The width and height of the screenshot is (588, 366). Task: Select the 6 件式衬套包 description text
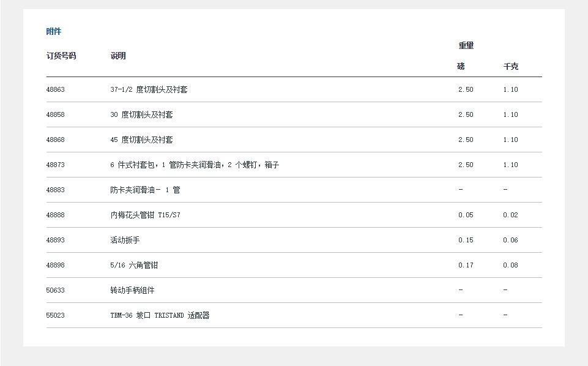coord(195,165)
